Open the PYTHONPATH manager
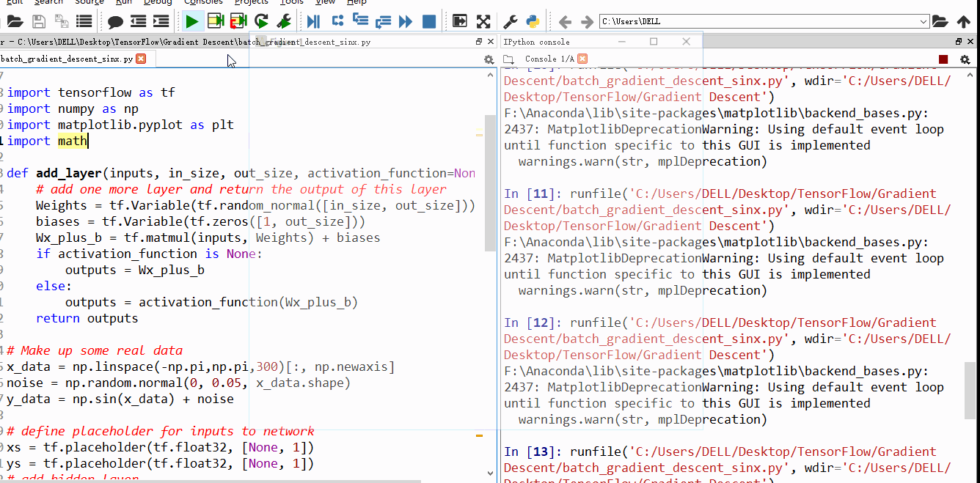Viewport: 980px width, 483px height. click(533, 21)
